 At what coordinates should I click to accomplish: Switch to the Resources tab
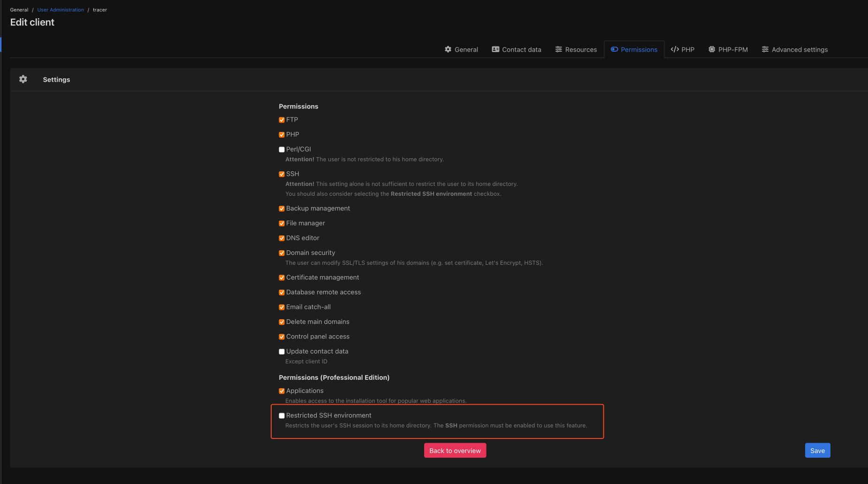[x=576, y=49]
